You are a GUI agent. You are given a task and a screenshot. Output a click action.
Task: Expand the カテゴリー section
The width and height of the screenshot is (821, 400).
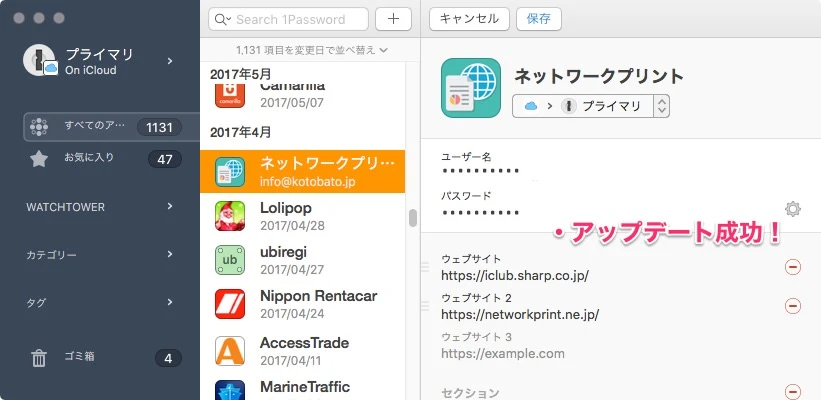[170, 255]
